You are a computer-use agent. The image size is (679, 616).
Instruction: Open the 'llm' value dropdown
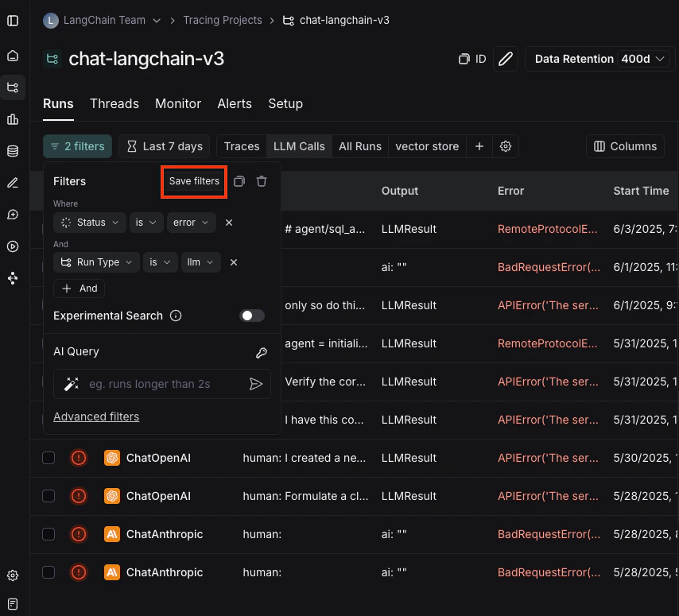[x=201, y=262]
